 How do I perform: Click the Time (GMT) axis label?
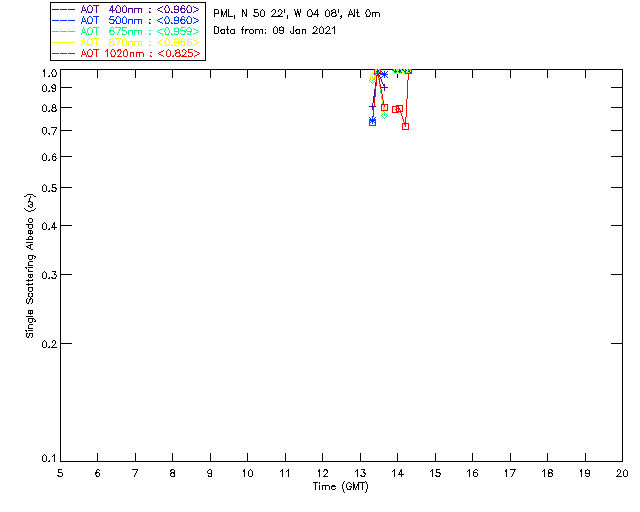click(x=341, y=487)
